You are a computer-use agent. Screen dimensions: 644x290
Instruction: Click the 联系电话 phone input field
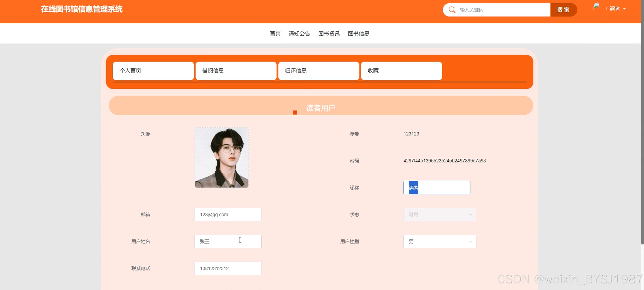click(x=228, y=268)
